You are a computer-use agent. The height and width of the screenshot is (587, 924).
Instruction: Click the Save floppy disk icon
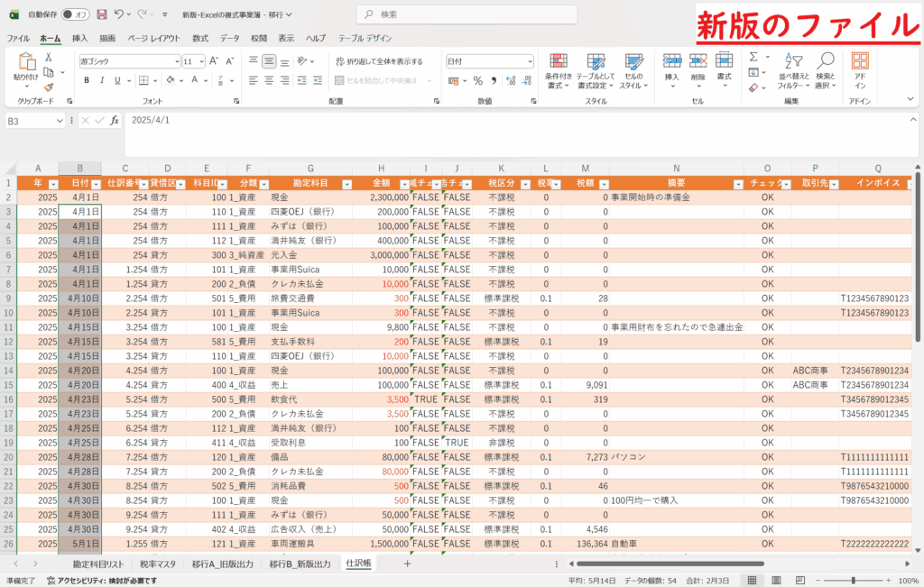pos(101,14)
